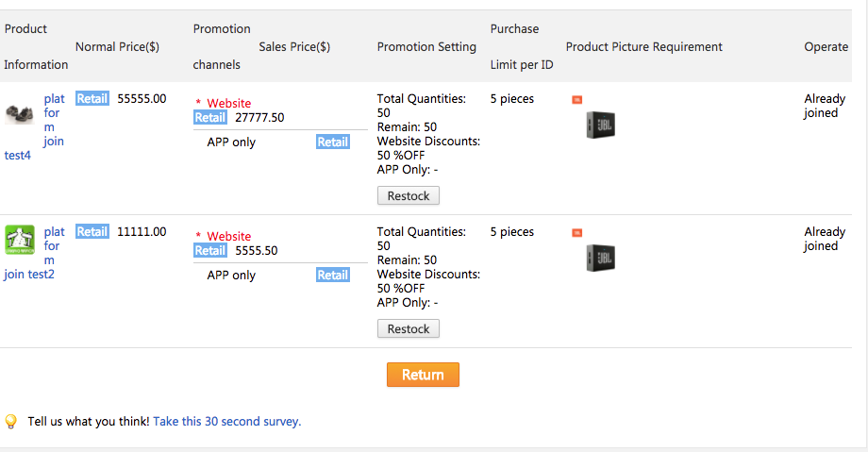Click the Promotion Setting column header

tap(426, 47)
